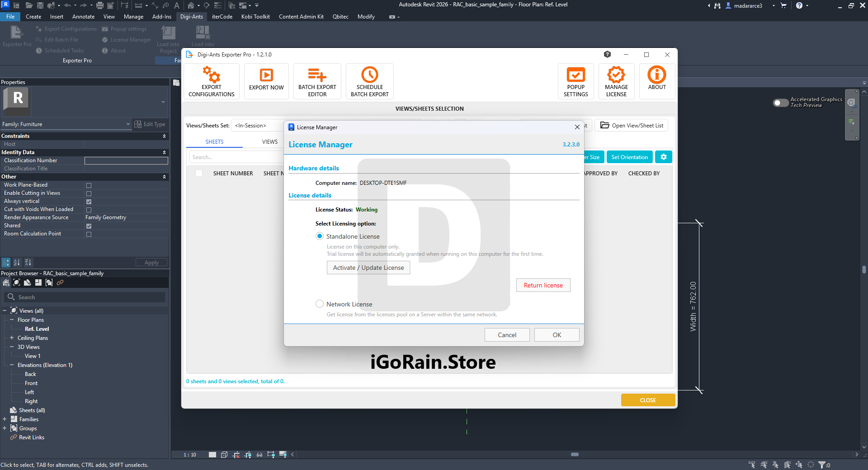Viewport: 868px width, 470px height.
Task: Select the SHEETS tab
Action: point(214,142)
